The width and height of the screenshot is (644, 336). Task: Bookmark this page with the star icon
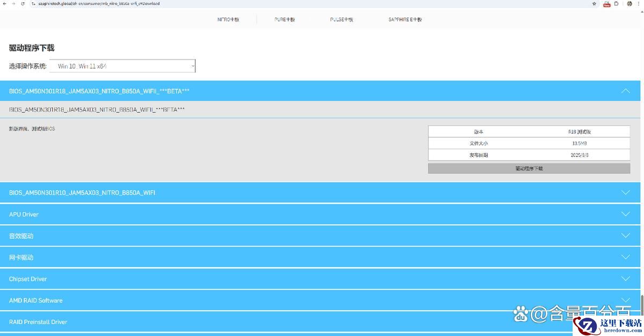click(594, 3)
